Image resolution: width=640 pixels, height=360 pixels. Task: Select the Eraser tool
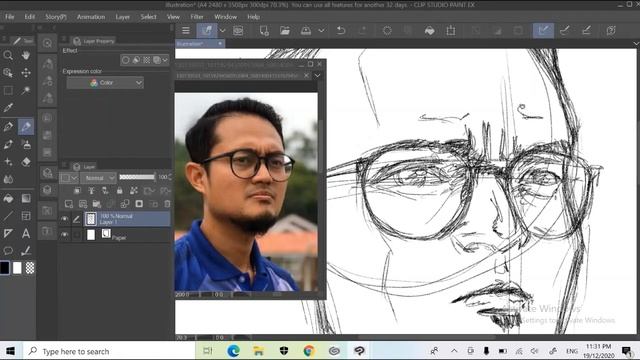pyautogui.click(x=26, y=162)
